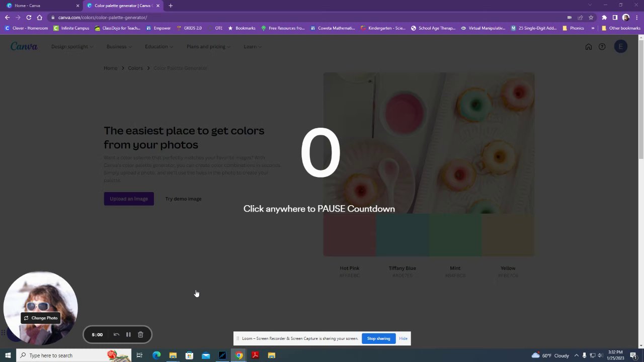This screenshot has width=644, height=362.
Task: Bookmark this page with the star icon
Action: point(591,17)
